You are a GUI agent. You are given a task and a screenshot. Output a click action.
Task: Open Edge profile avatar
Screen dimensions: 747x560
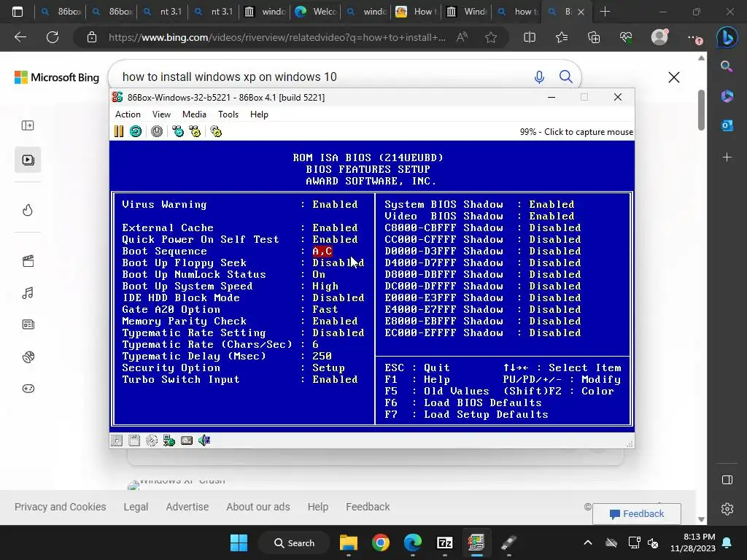point(659,37)
